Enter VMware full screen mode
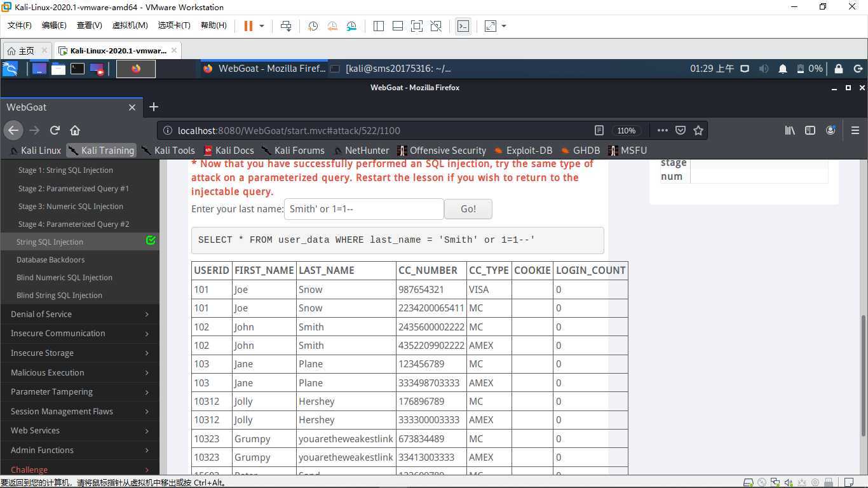 pyautogui.click(x=417, y=26)
